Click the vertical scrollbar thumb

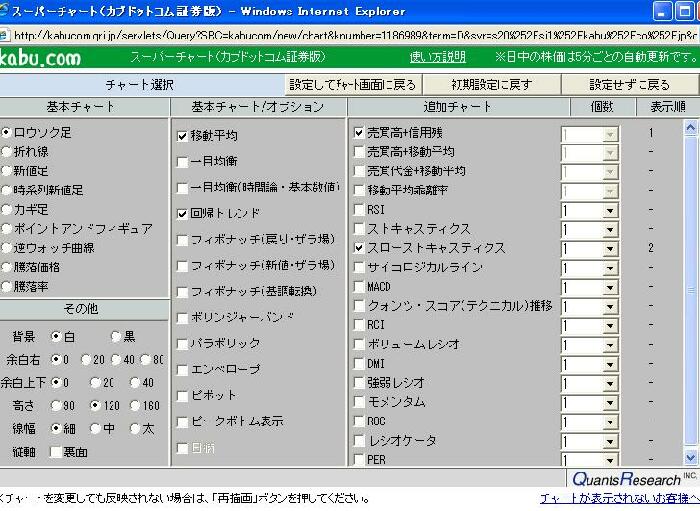click(x=691, y=291)
